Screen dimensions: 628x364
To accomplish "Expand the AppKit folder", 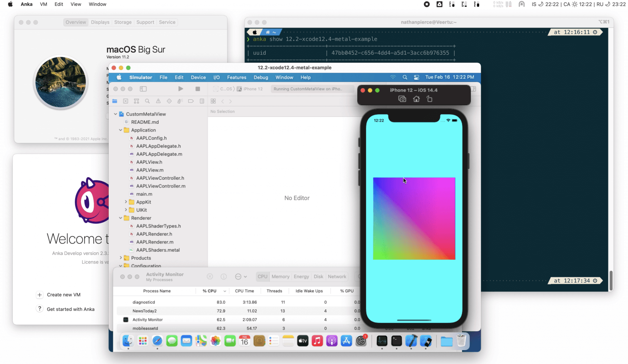I will 126,202.
